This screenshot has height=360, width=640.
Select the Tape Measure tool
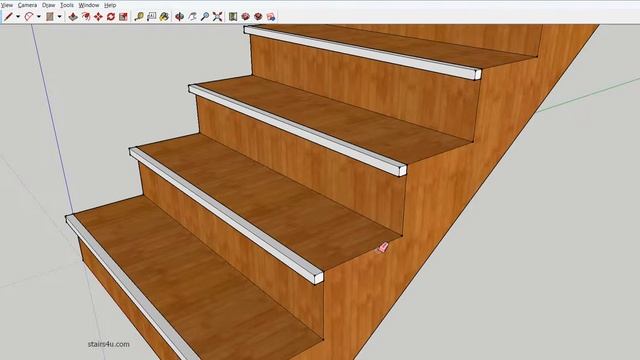point(139,17)
